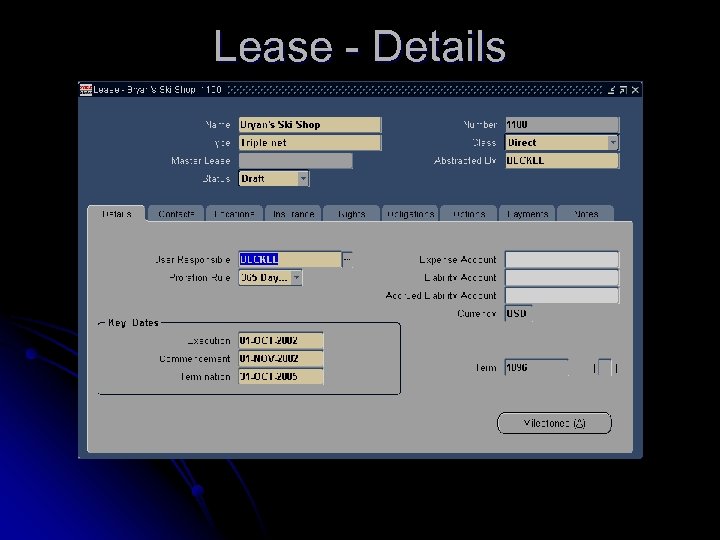Switch to the Payments tab
This screenshot has height=540, width=720.
[x=527, y=214]
